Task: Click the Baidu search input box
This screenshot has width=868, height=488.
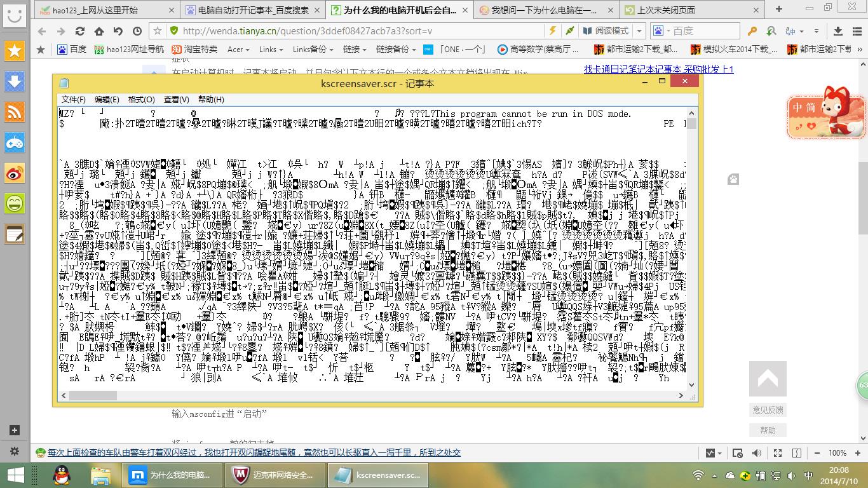Action: pyautogui.click(x=705, y=30)
